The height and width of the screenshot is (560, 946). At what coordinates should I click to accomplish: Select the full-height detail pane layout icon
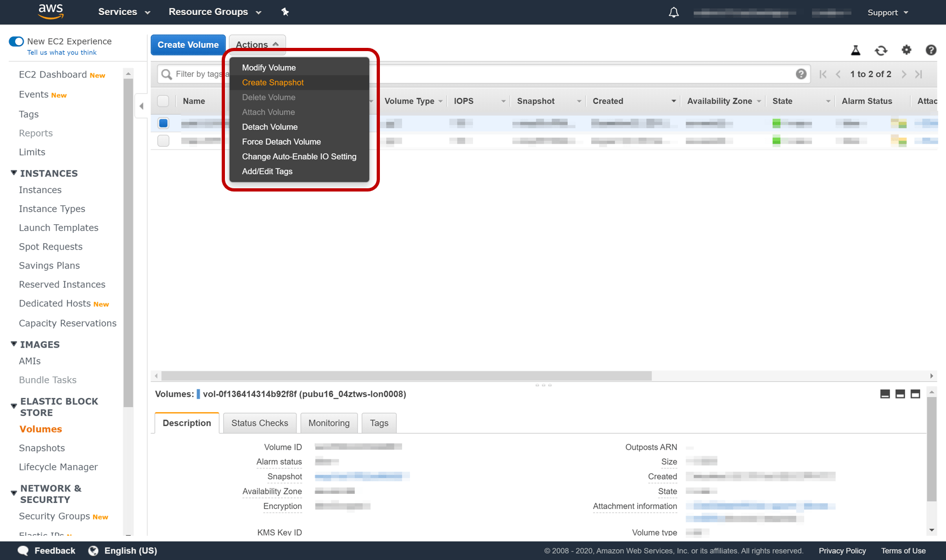click(x=915, y=394)
